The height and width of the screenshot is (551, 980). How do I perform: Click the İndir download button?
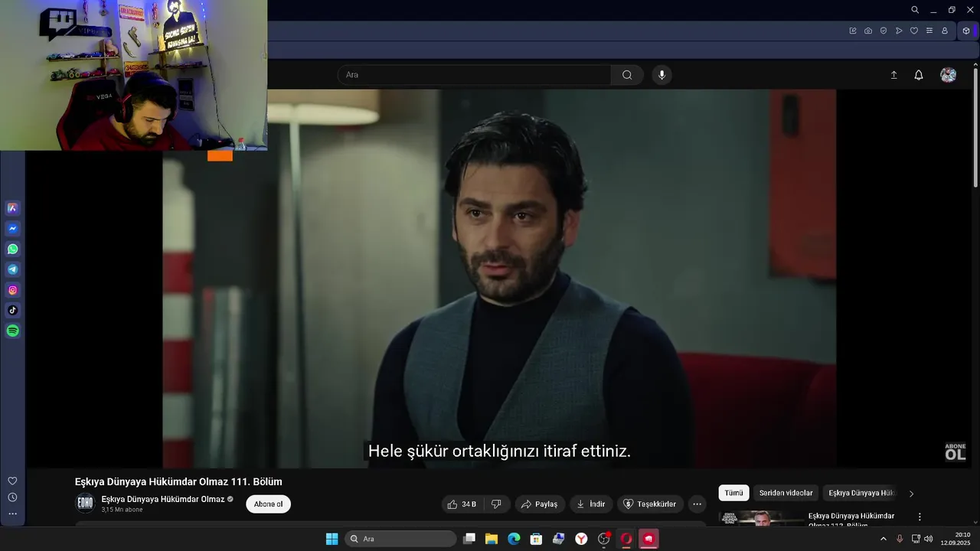pos(591,504)
